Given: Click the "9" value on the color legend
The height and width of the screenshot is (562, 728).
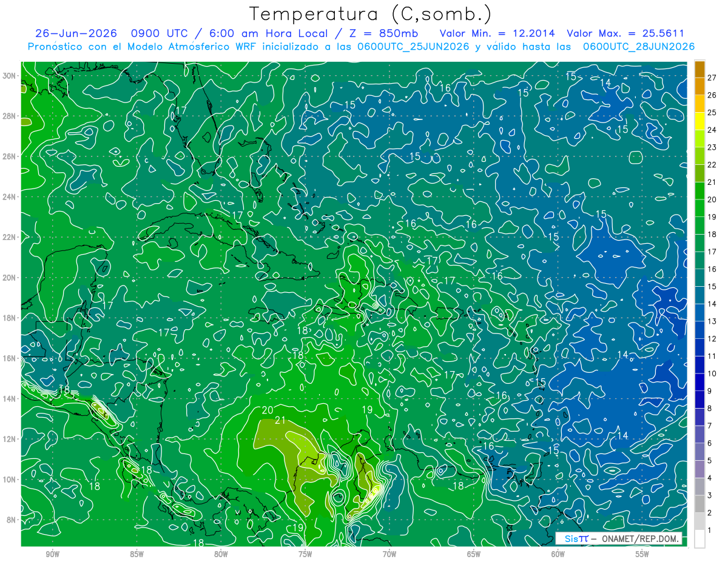Looking at the screenshot, I should tap(710, 391).
